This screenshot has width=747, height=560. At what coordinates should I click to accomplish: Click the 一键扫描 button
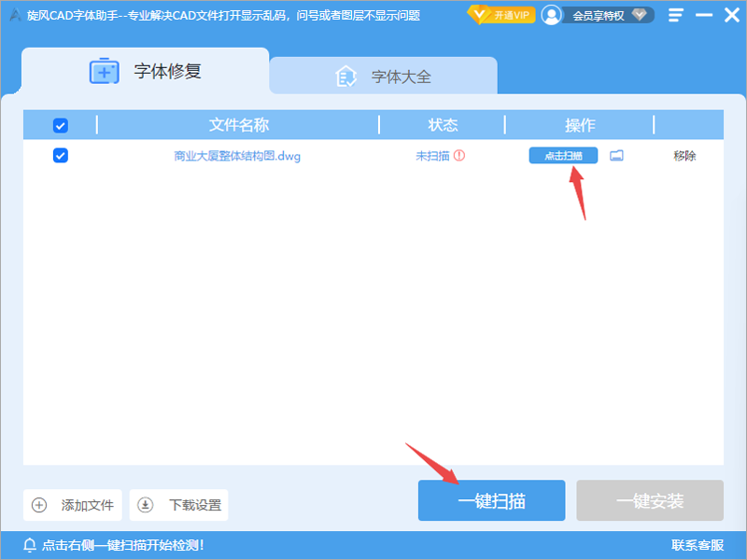[491, 500]
